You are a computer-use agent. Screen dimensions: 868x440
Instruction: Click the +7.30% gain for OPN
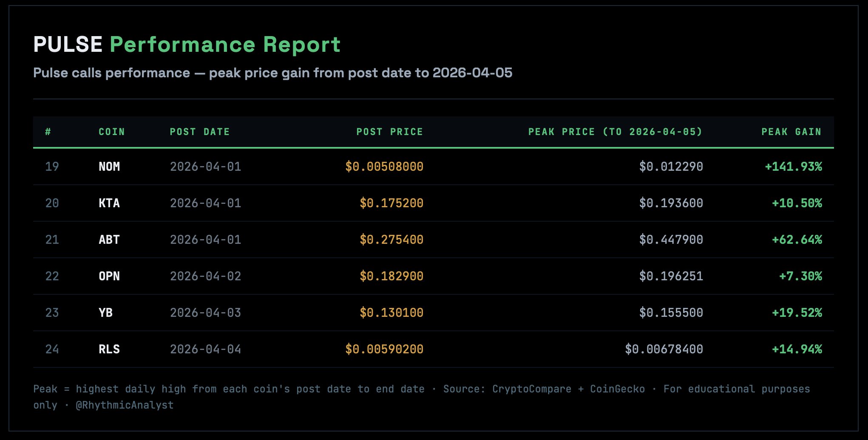click(800, 276)
